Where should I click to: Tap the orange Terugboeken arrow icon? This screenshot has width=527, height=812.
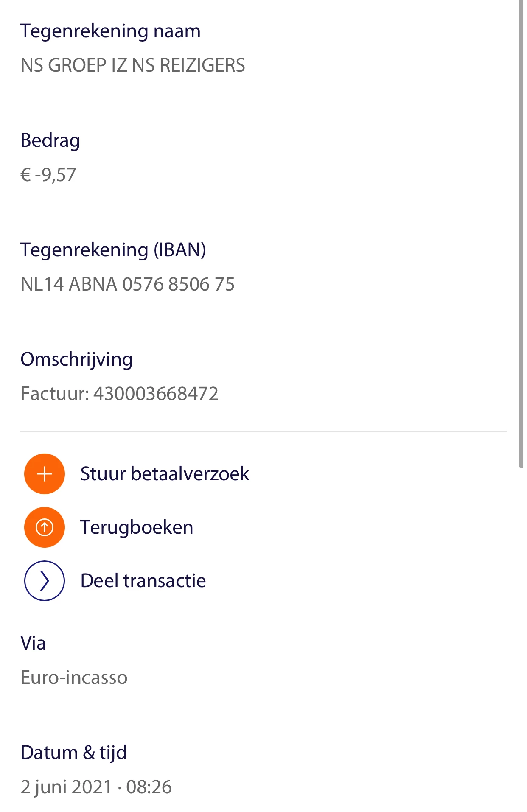(45, 527)
